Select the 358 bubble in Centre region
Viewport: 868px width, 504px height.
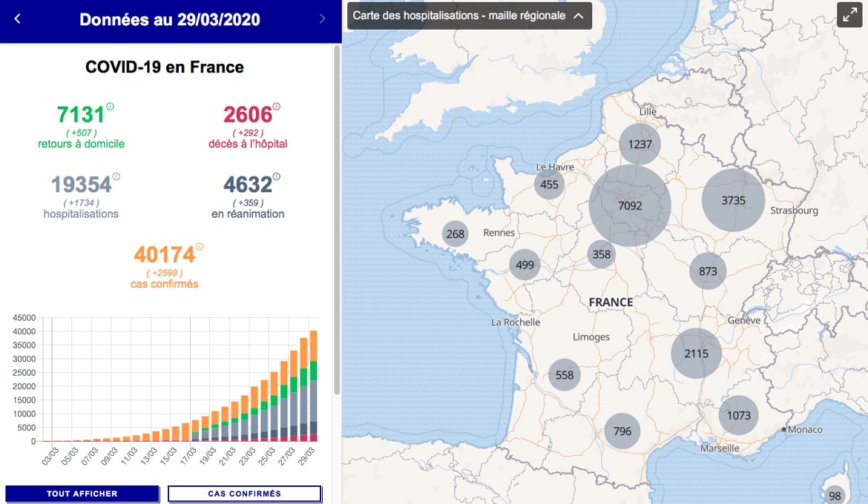[602, 254]
